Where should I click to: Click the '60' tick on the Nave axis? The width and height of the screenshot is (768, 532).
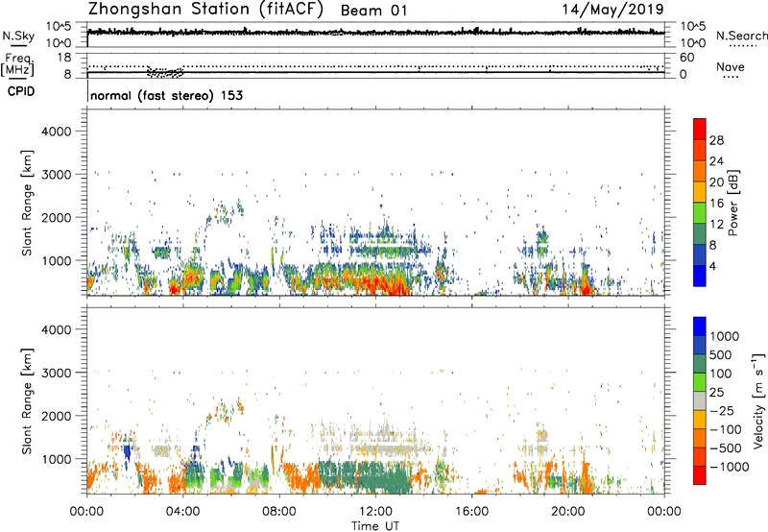(x=686, y=58)
